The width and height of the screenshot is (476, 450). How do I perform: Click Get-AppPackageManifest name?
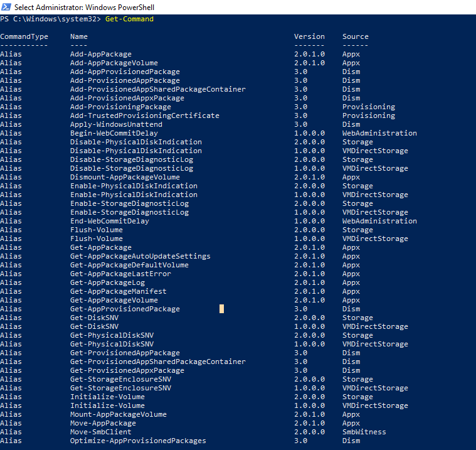(119, 291)
